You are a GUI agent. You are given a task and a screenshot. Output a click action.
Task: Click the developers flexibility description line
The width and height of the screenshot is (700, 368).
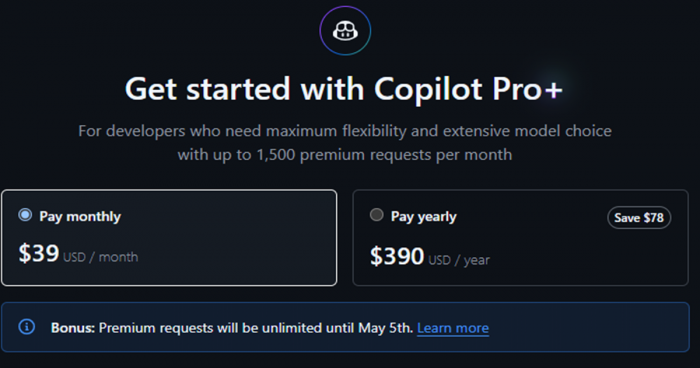(345, 131)
